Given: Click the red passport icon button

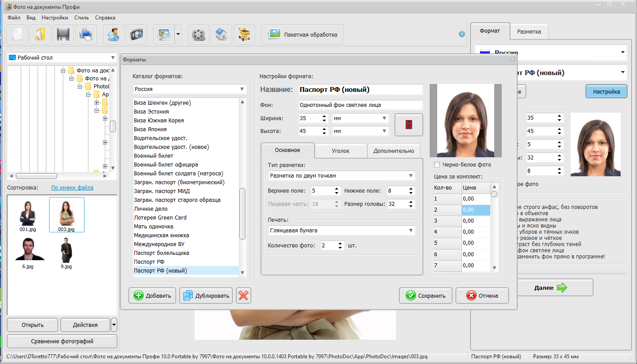Looking at the screenshot, I should pyautogui.click(x=409, y=125).
